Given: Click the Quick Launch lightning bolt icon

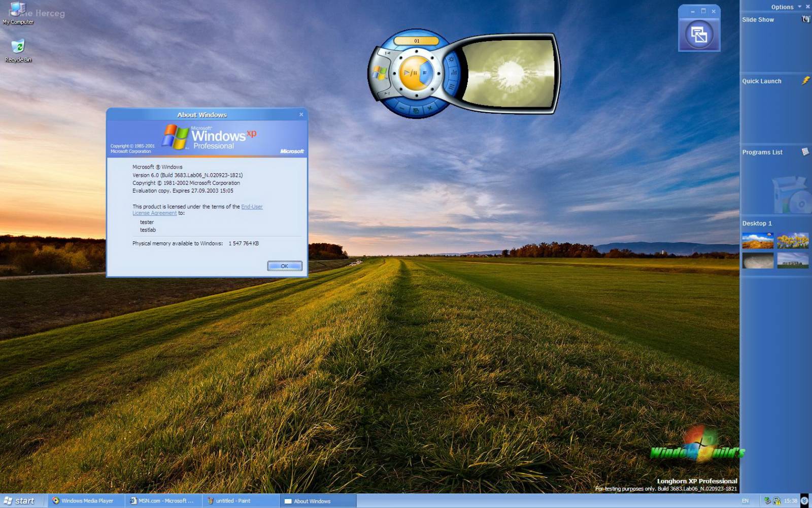Looking at the screenshot, I should 805,80.
